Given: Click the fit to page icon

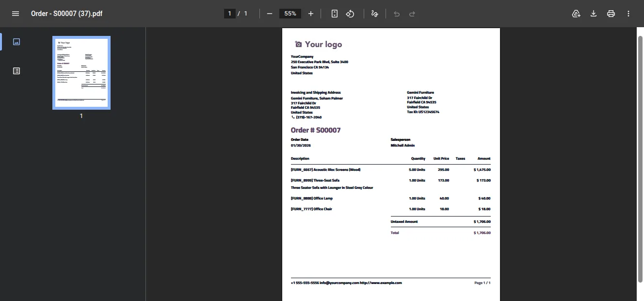Looking at the screenshot, I should click(334, 14).
